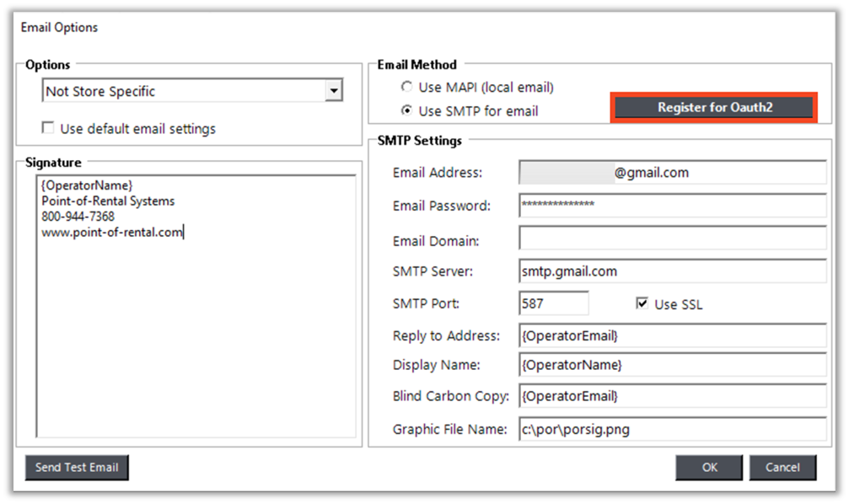Viewport: 849px width, 504px height.
Task: Select Use MAPI (local email) option
Action: (407, 87)
